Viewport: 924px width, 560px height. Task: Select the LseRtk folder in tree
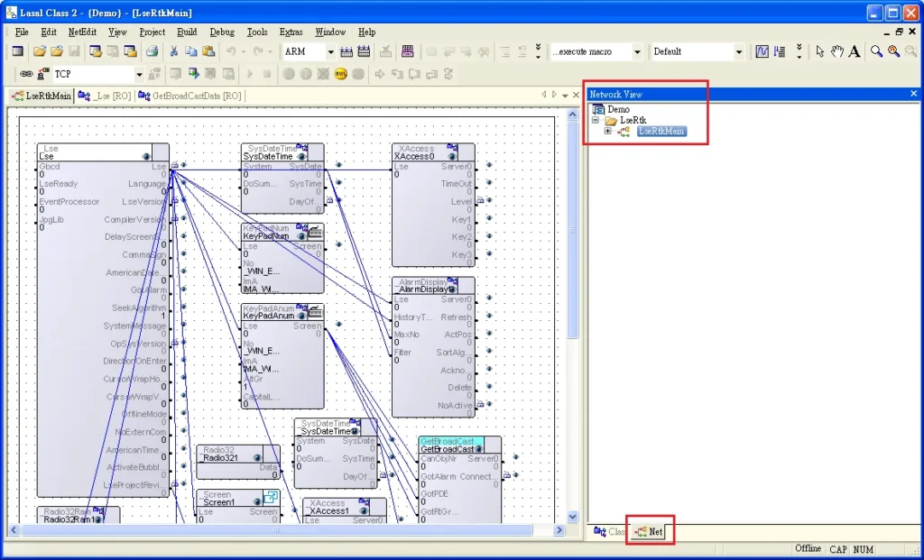pos(633,120)
